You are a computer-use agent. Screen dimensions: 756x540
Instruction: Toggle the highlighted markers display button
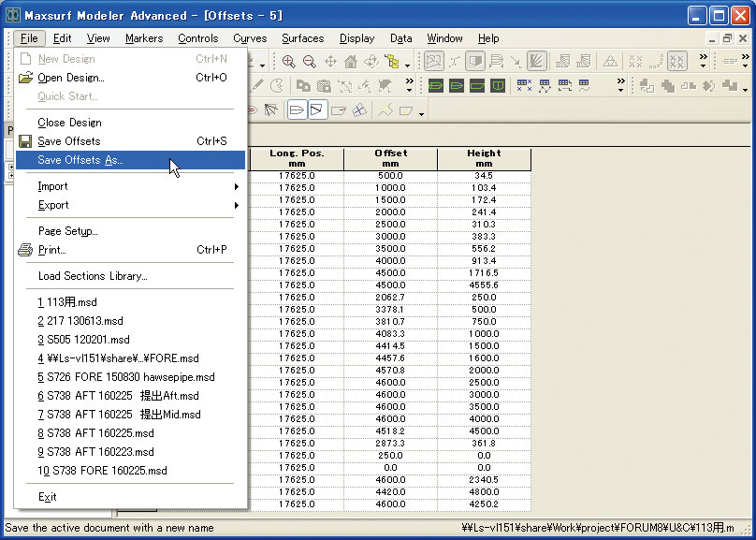point(677,62)
